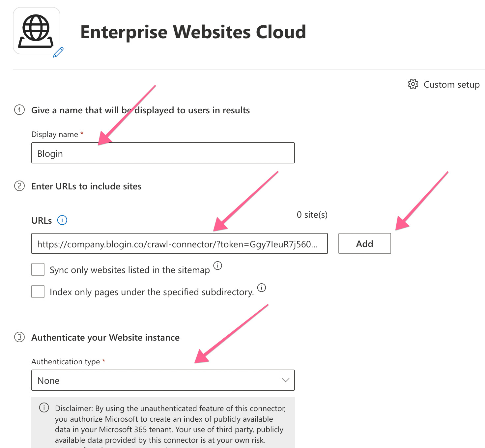Click the pencil edit icon on the logo

58,52
